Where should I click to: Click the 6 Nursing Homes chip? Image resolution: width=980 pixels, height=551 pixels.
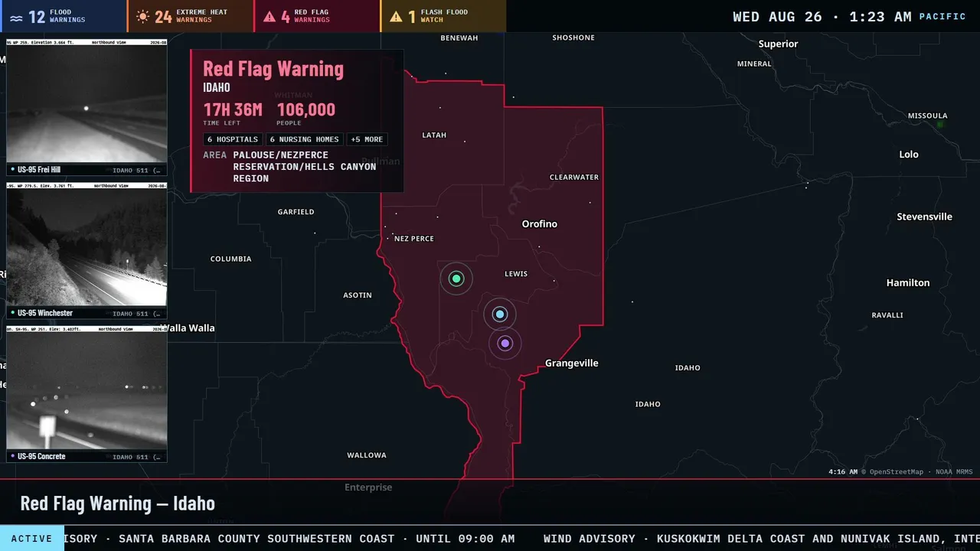[x=305, y=139]
